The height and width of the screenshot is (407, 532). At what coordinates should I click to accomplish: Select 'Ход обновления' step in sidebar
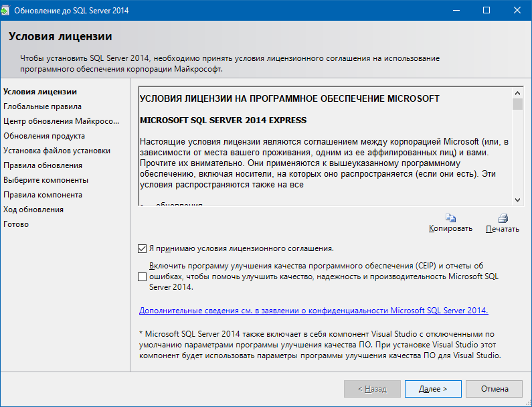point(33,210)
